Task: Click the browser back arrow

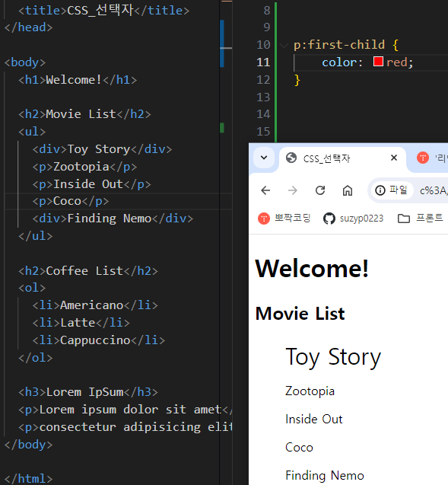Action: [x=265, y=190]
